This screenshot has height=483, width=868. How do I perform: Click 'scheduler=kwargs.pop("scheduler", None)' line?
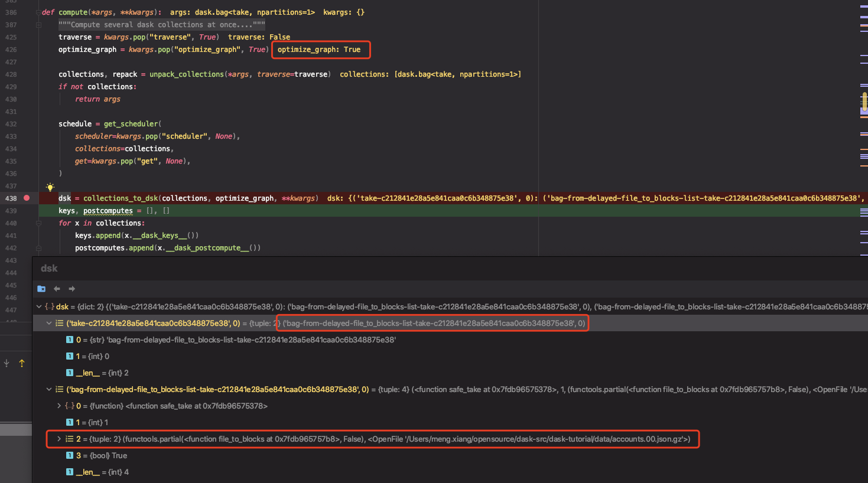coord(157,136)
